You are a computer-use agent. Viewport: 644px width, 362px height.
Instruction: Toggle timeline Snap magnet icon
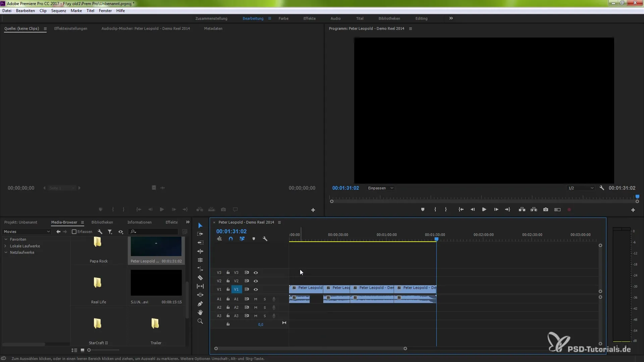[x=231, y=239]
